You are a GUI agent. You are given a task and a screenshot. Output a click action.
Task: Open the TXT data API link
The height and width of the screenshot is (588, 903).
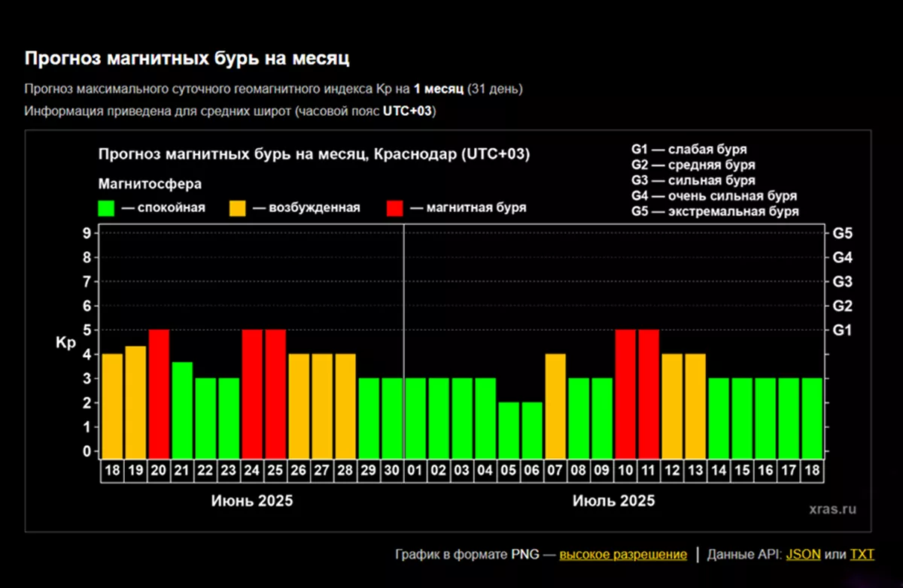[x=862, y=555]
